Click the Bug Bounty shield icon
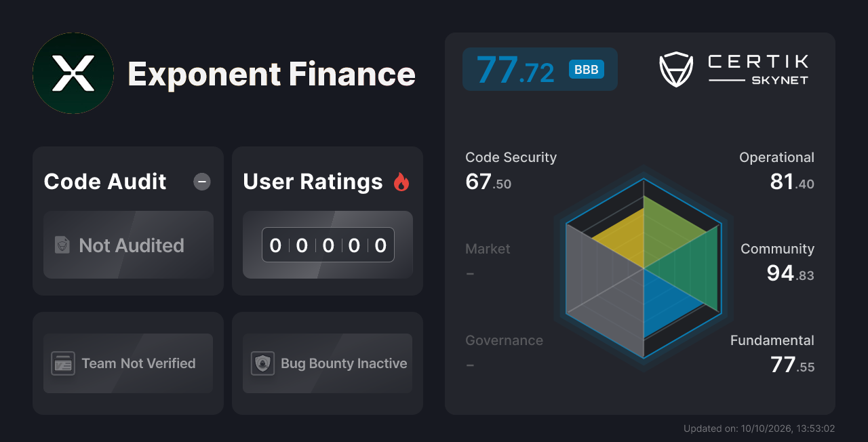Image resolution: width=868 pixels, height=442 pixels. coord(262,363)
